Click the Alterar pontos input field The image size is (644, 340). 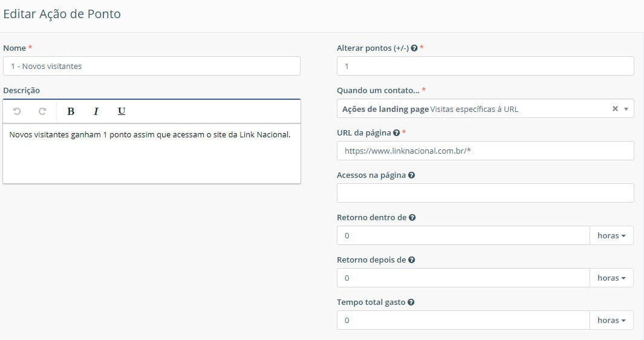coord(485,66)
